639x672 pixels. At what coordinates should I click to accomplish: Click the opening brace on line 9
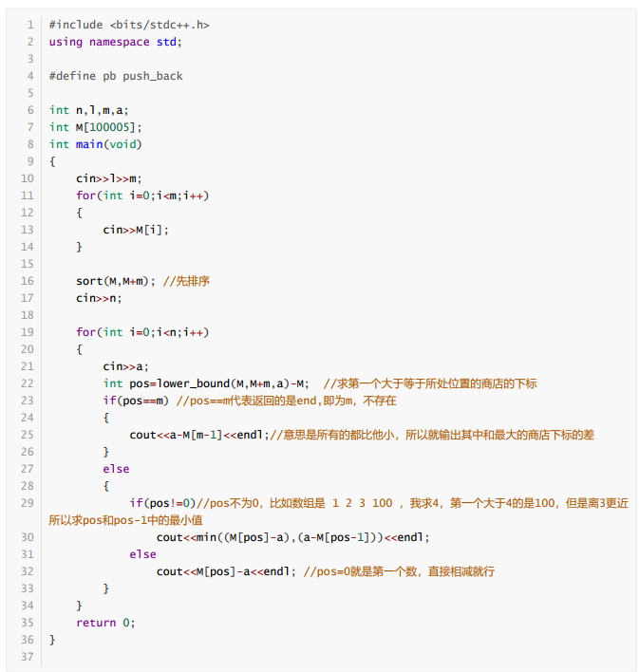pos(52,161)
